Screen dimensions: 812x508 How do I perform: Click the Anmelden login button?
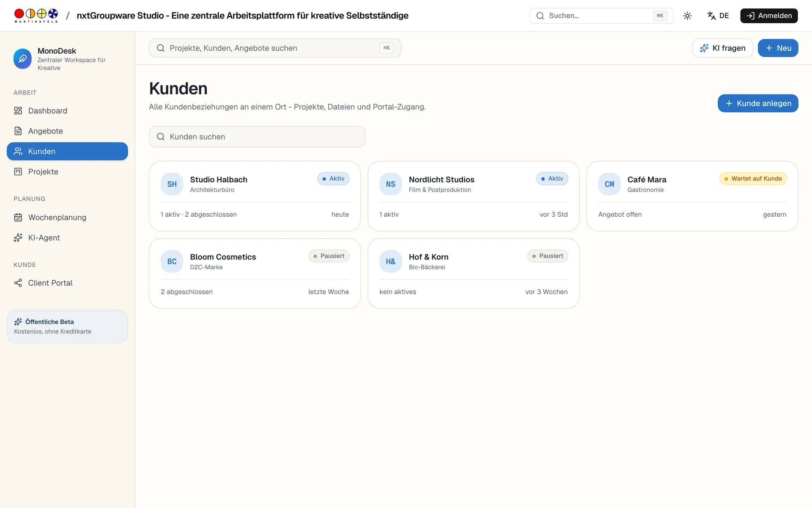click(x=769, y=16)
